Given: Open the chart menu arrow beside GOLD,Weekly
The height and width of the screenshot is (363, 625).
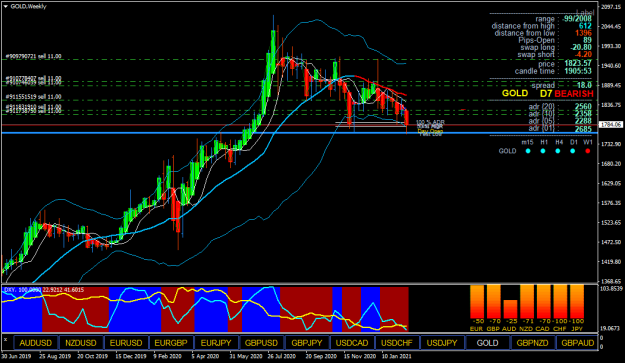Looking at the screenshot, I should coord(6,6).
